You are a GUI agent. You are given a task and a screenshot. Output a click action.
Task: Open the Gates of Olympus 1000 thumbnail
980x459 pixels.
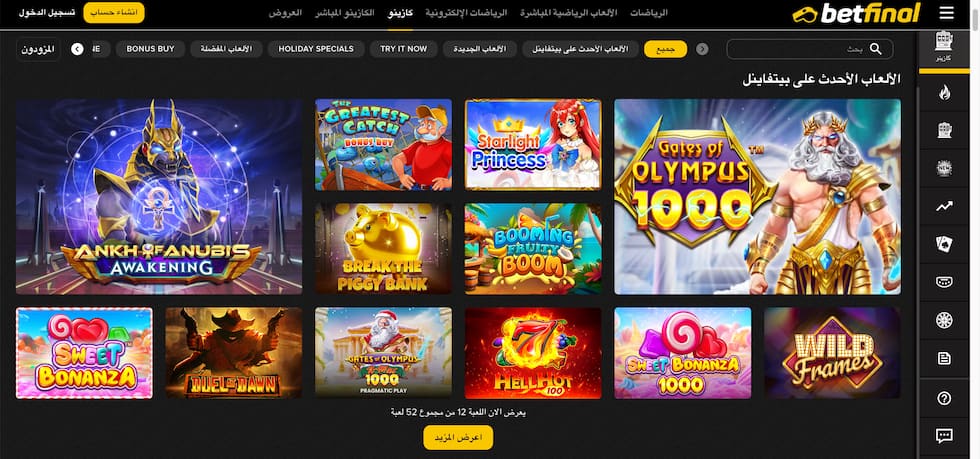click(x=758, y=196)
